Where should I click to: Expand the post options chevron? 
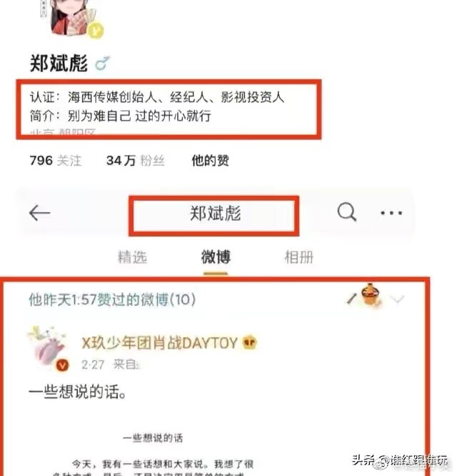click(397, 299)
